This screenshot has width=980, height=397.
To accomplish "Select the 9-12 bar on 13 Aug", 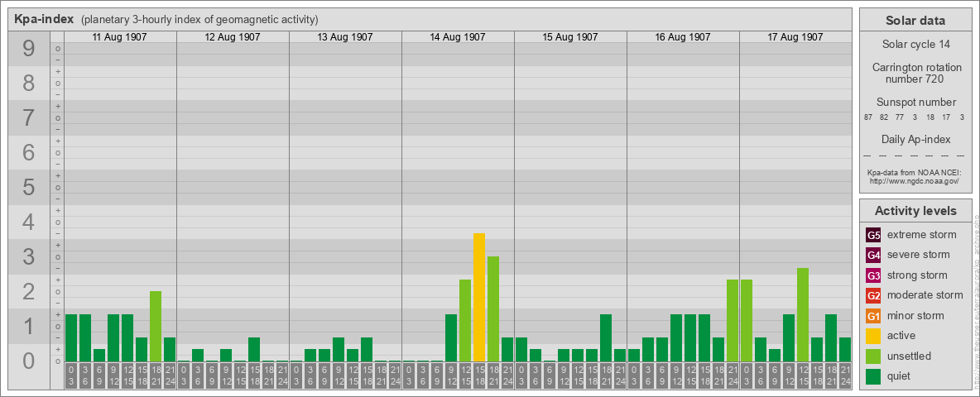I will click(x=339, y=350).
